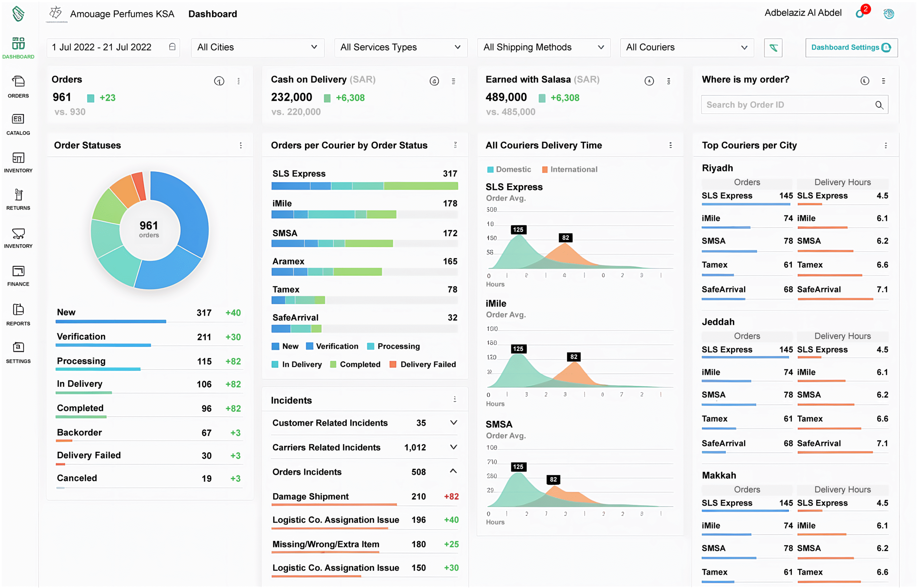Screen dimensions: 918x588
Task: Click info icon on Earned with Salasa card
Action: [649, 81]
